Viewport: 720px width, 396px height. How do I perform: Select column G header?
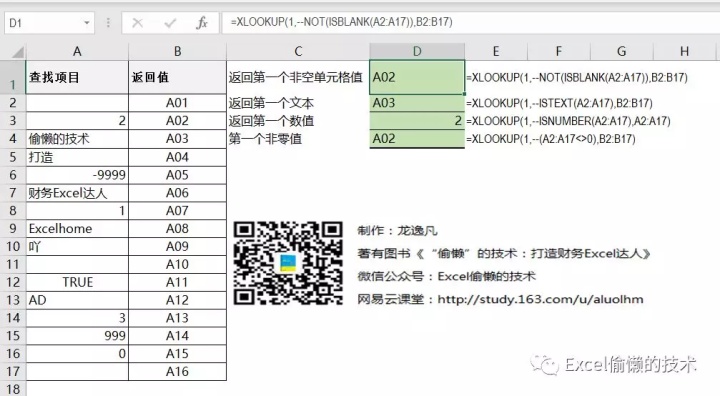[x=621, y=51]
